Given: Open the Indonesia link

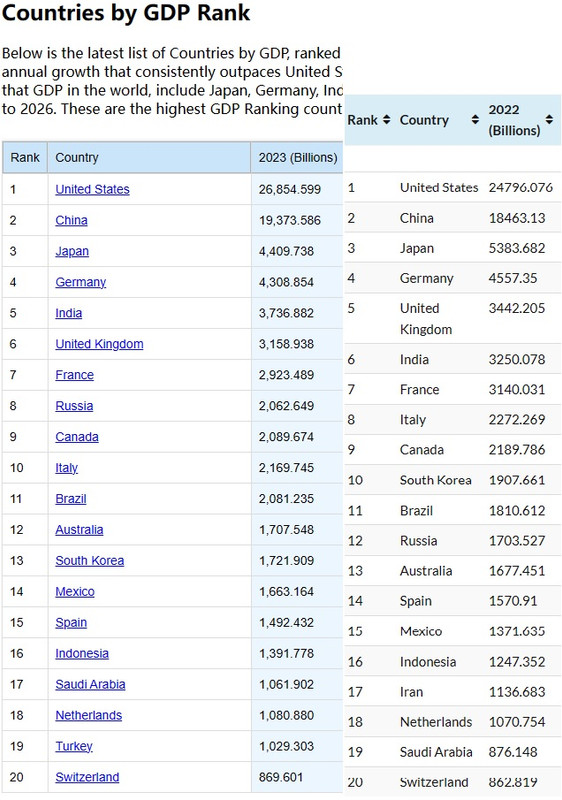Looking at the screenshot, I should click(x=82, y=654).
